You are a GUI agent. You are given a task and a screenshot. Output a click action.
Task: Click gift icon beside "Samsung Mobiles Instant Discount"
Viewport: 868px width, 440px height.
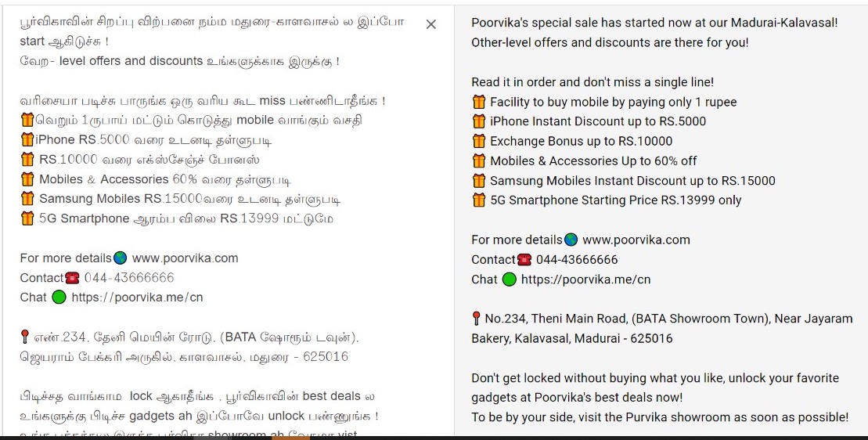pyautogui.click(x=479, y=180)
